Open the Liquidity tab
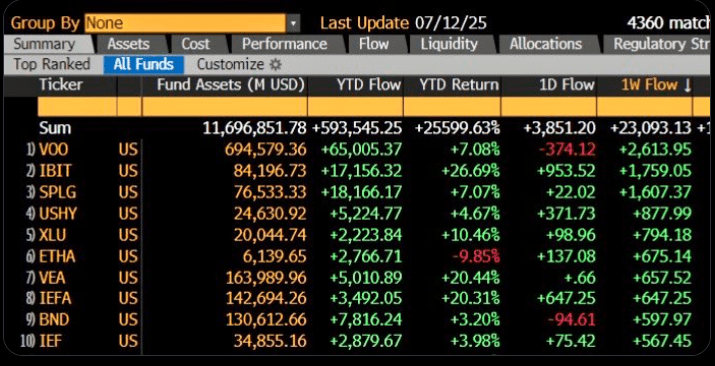Screen dimensions: 715x366 449,44
